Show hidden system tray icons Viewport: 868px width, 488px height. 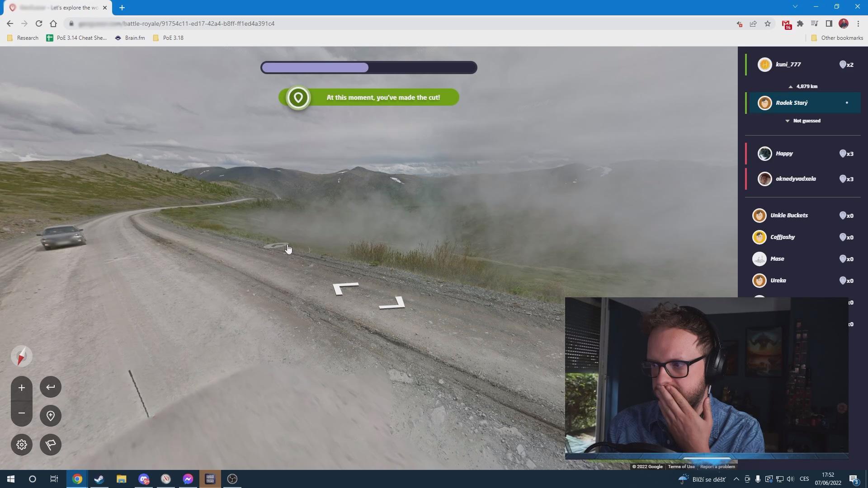736,479
